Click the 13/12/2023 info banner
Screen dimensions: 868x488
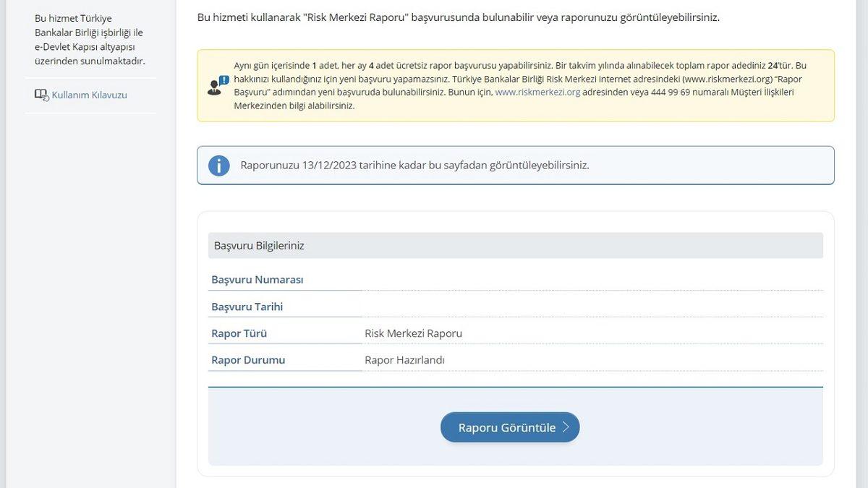coord(416,165)
